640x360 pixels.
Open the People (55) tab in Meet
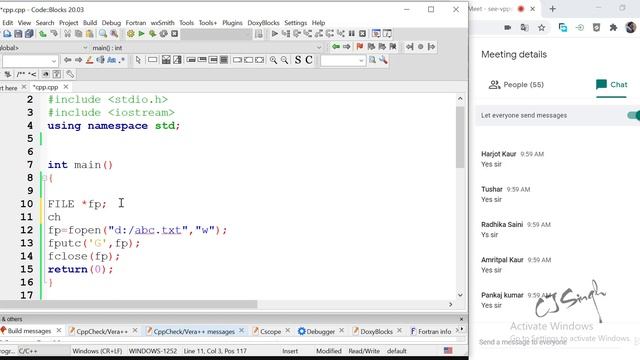point(516,85)
